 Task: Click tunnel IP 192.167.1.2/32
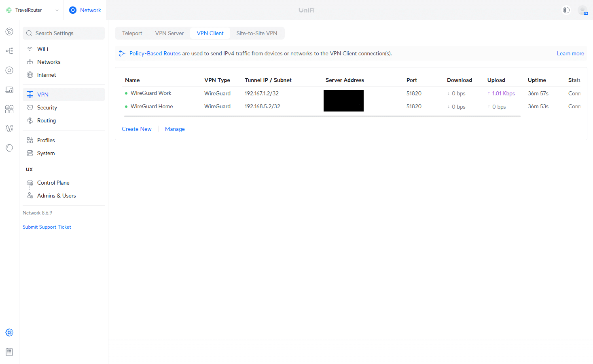coord(262,93)
